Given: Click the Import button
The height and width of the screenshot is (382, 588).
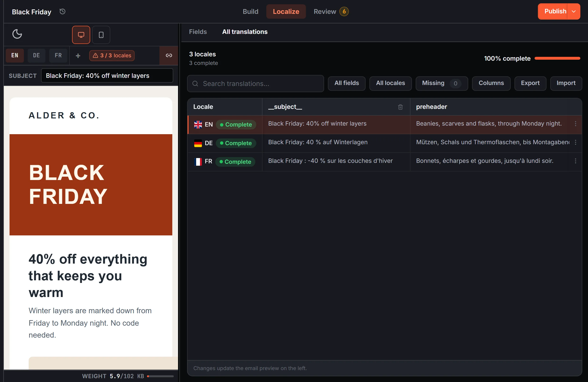Looking at the screenshot, I should [566, 83].
